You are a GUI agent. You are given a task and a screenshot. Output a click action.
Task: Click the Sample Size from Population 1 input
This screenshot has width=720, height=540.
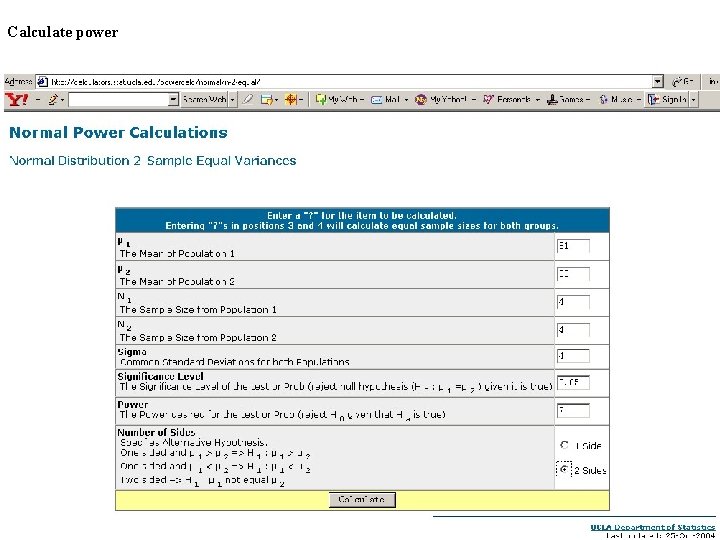click(x=573, y=302)
